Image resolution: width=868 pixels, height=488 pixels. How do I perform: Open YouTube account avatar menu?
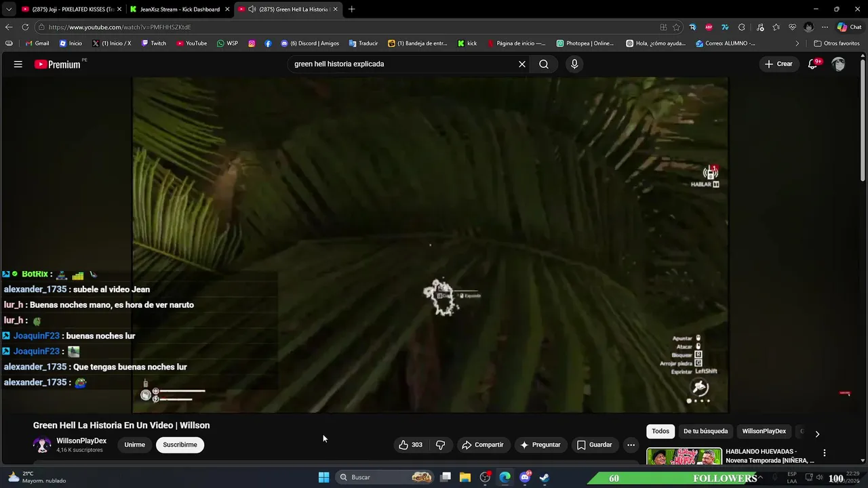pyautogui.click(x=838, y=64)
